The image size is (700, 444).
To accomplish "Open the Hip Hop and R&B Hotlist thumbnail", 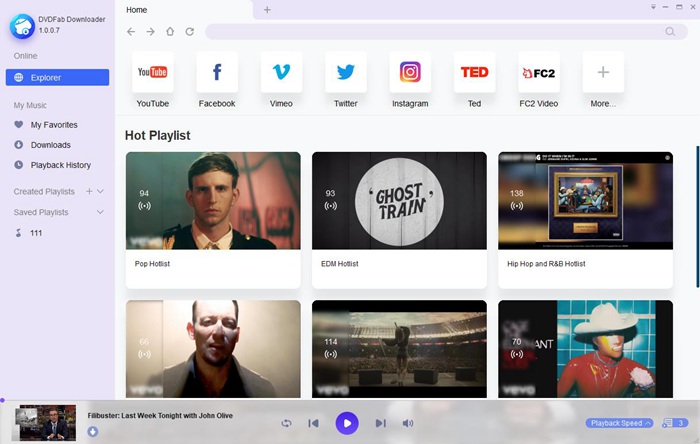I will click(585, 201).
